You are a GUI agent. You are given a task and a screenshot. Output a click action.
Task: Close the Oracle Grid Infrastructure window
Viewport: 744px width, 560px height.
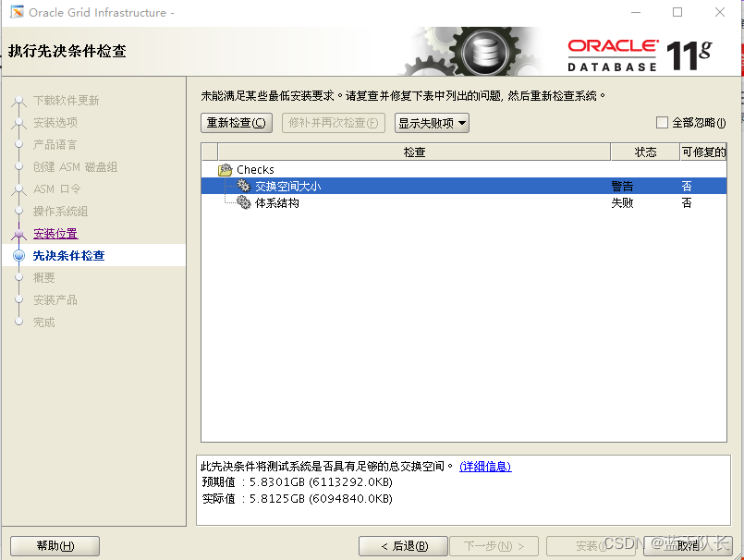coord(720,12)
